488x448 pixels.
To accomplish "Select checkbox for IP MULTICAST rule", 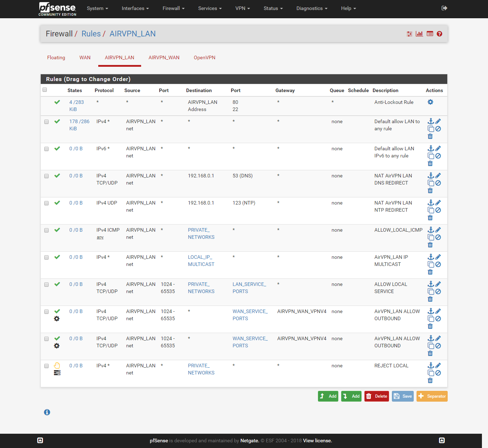I will [46, 257].
